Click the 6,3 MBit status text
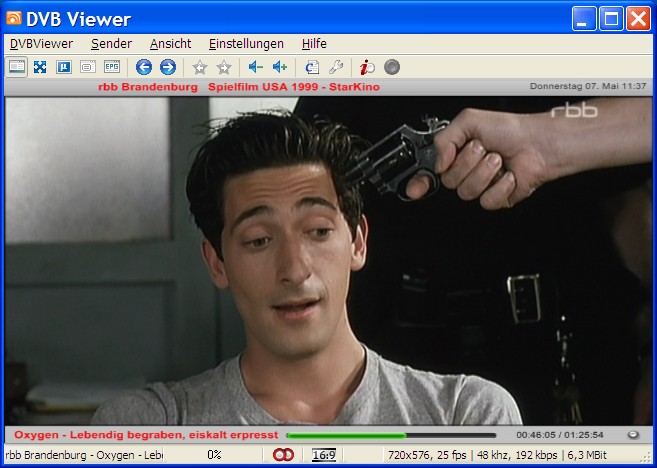The height and width of the screenshot is (468, 657). 587,455
